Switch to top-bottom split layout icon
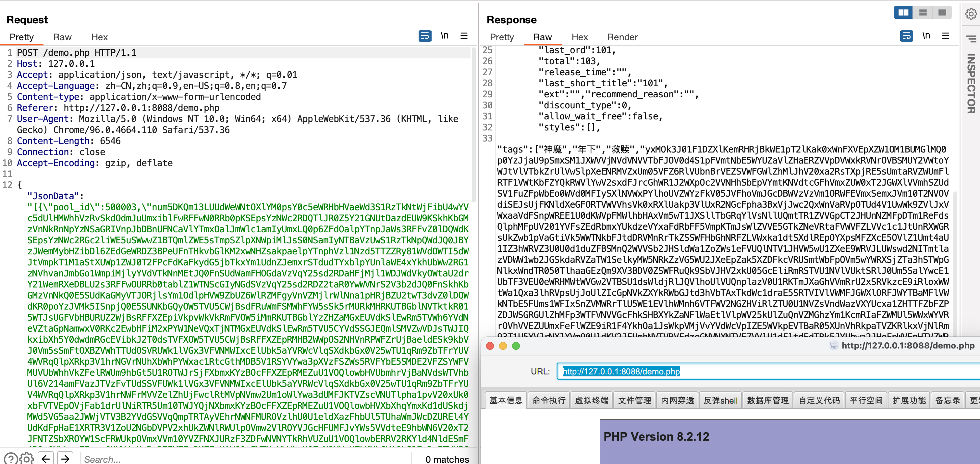 [x=923, y=13]
